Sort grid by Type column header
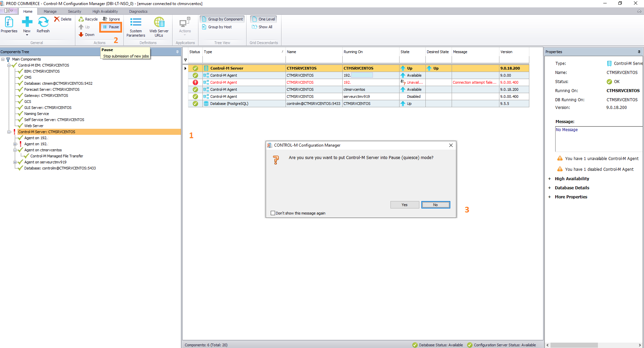This screenshot has width=644, height=348. [x=244, y=52]
